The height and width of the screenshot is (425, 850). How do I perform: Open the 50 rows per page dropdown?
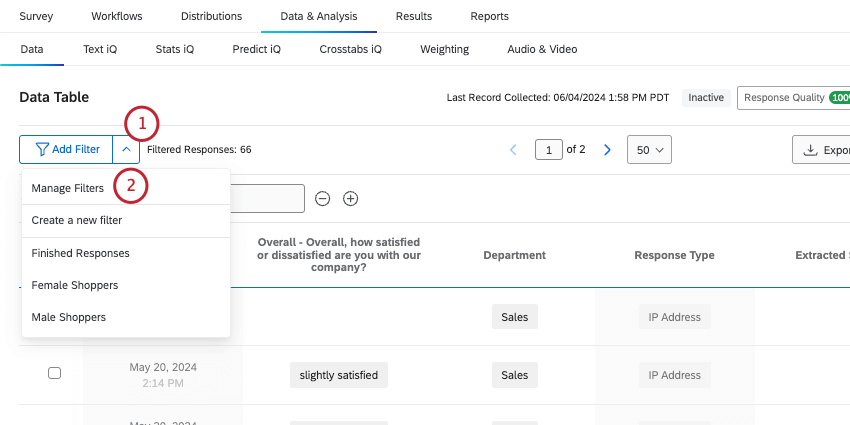click(649, 150)
